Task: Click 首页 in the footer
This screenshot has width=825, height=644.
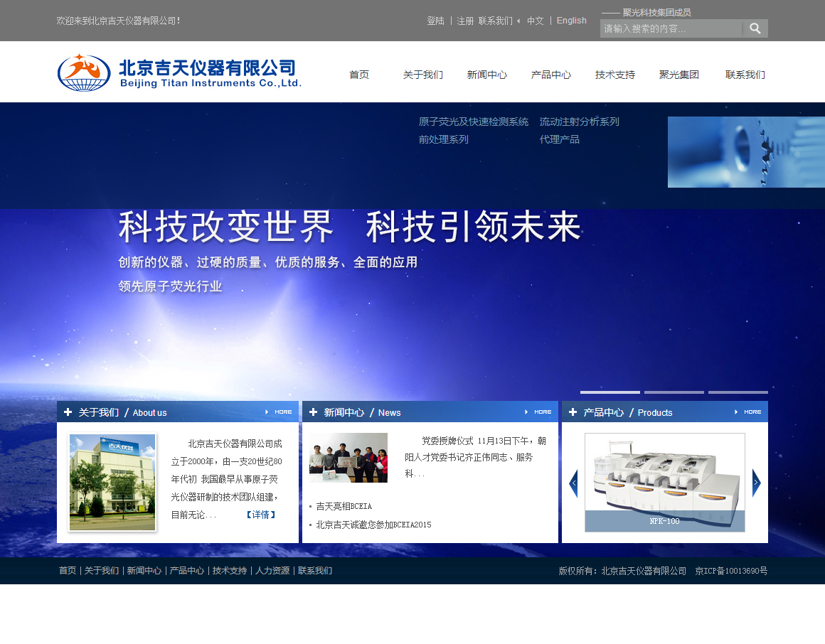Action: point(68,570)
